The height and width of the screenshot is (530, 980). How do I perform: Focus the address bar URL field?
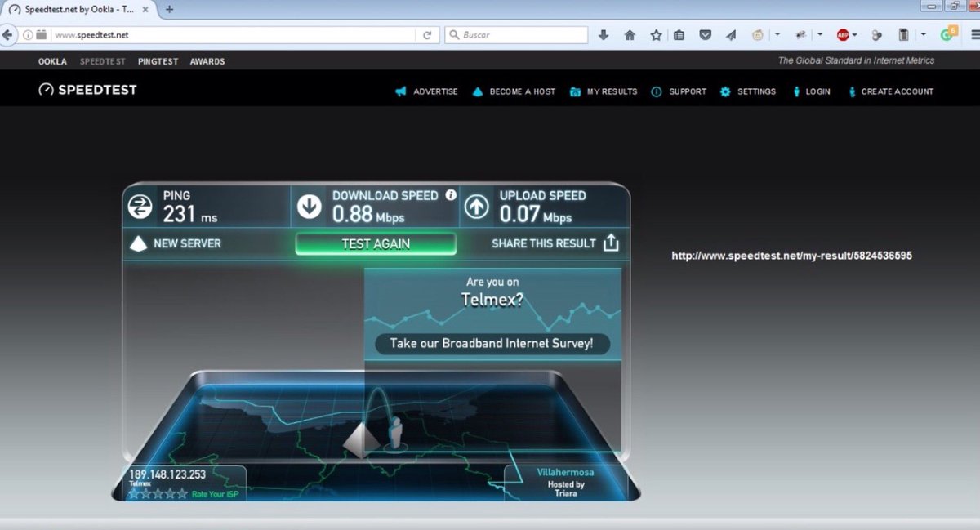pos(233,35)
